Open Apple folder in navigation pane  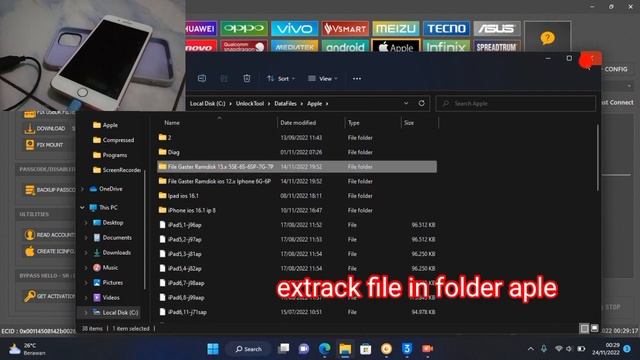105,125
